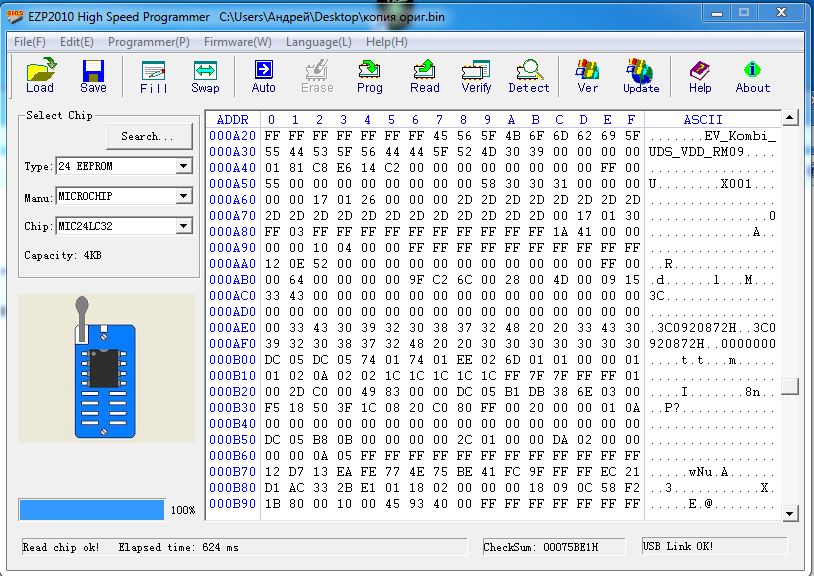The width and height of the screenshot is (814, 576).
Task: Click the Prog chip icon
Action: coord(369,75)
